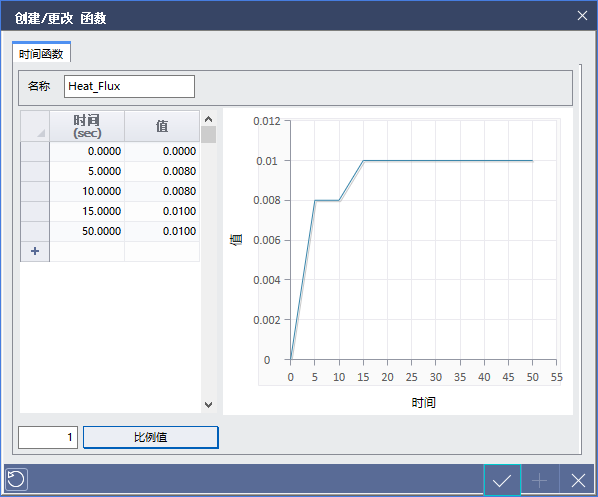
Task: Click the plus apply icon in bottom bar
Action: pyautogui.click(x=540, y=481)
